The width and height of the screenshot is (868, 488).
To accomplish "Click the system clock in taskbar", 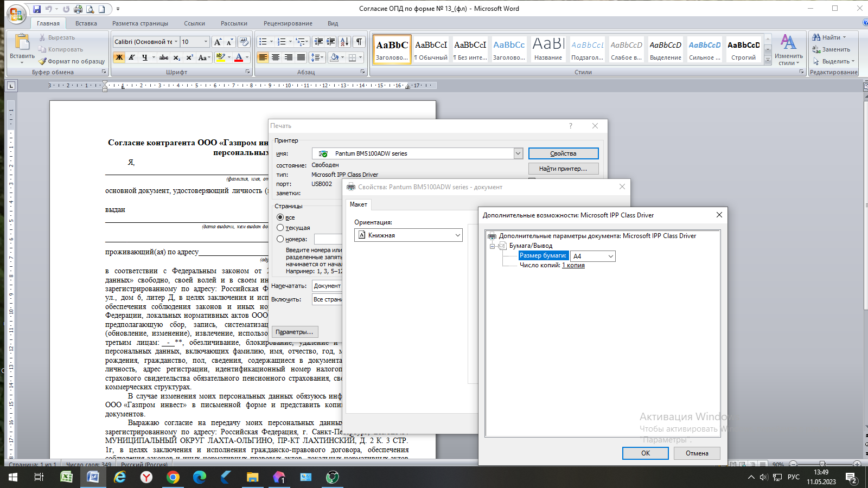I will [x=821, y=477].
